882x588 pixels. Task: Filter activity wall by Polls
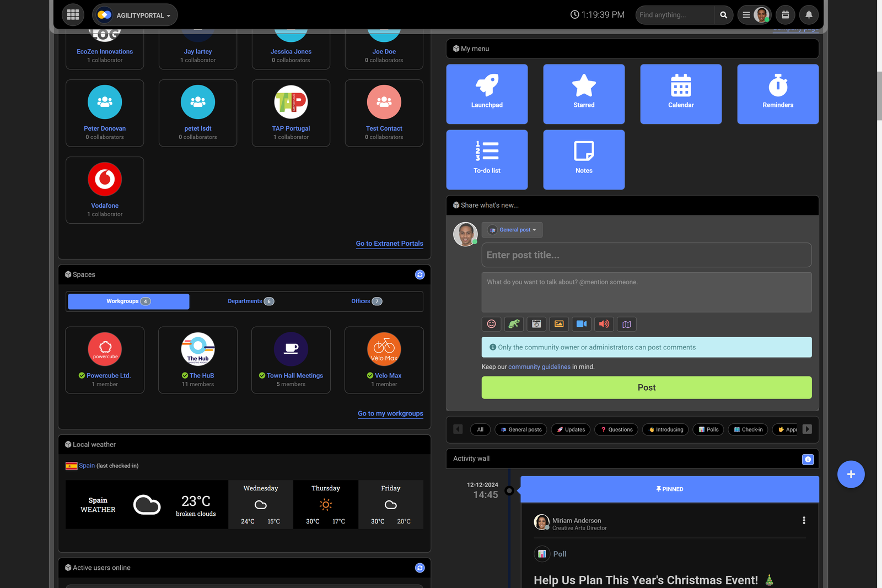[708, 429]
